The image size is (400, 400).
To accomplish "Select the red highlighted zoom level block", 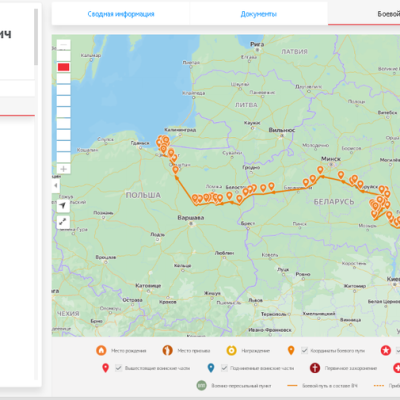I will pos(63,67).
